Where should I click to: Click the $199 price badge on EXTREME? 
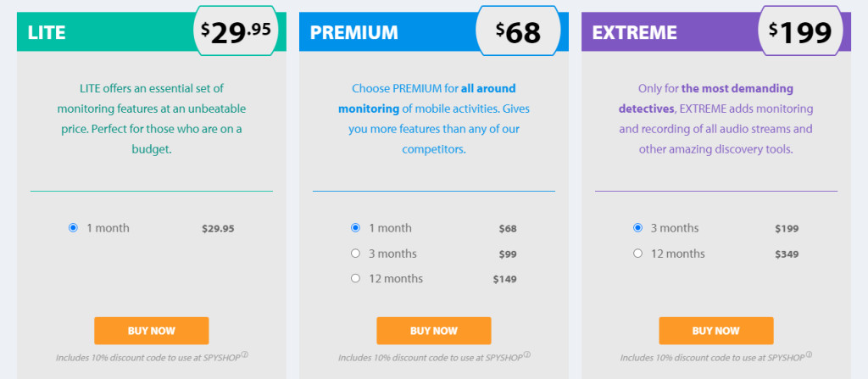800,31
